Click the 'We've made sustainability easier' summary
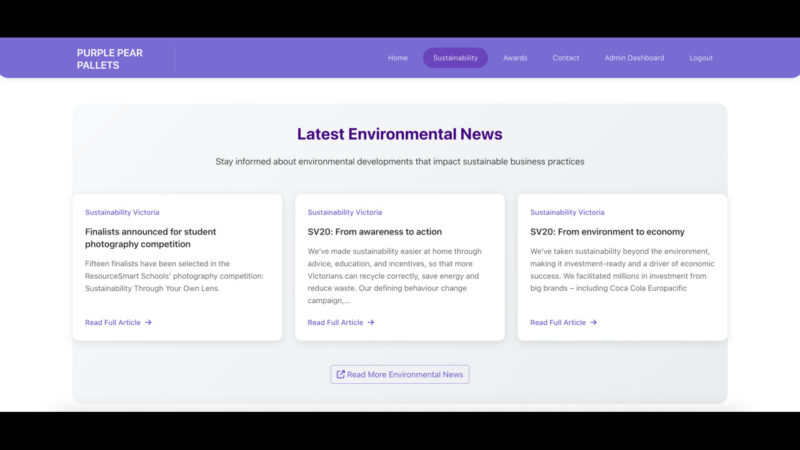Image resolution: width=800 pixels, height=450 pixels. pos(394,276)
